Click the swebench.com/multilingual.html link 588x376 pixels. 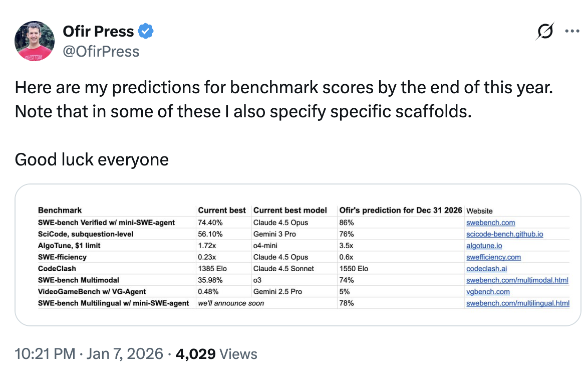517,303
